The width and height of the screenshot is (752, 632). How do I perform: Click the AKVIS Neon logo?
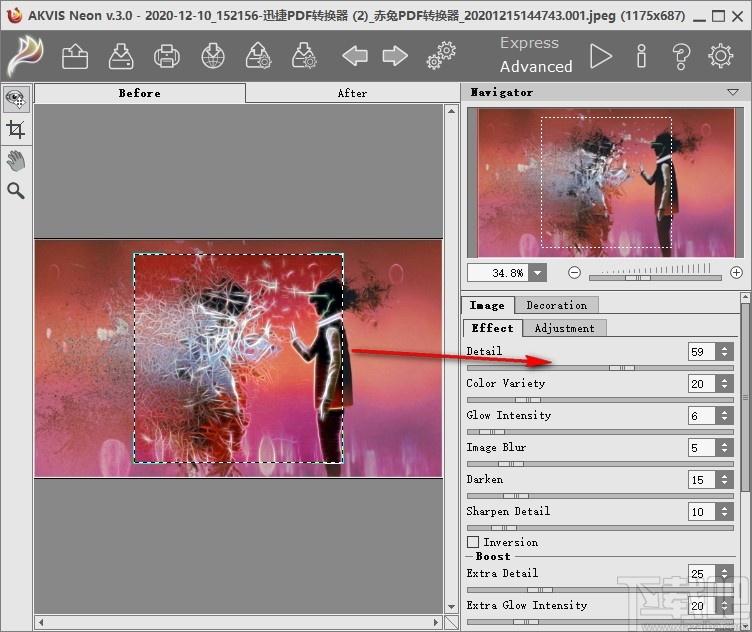[x=26, y=56]
